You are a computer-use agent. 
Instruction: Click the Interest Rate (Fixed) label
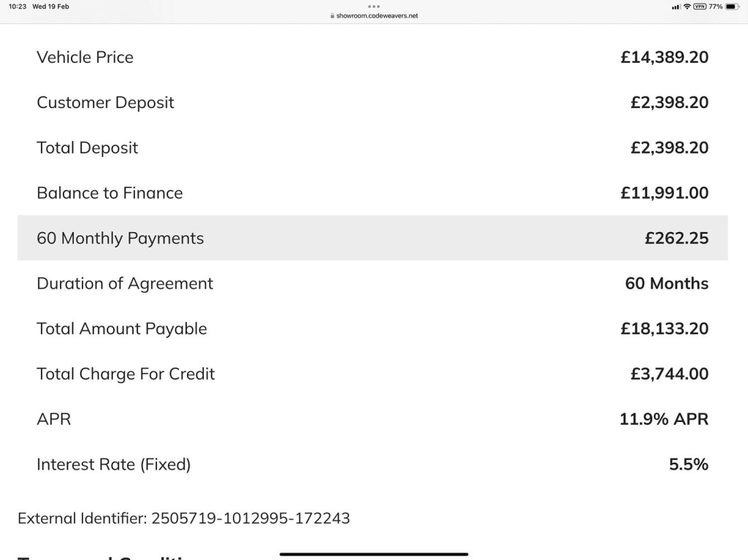pos(113,464)
